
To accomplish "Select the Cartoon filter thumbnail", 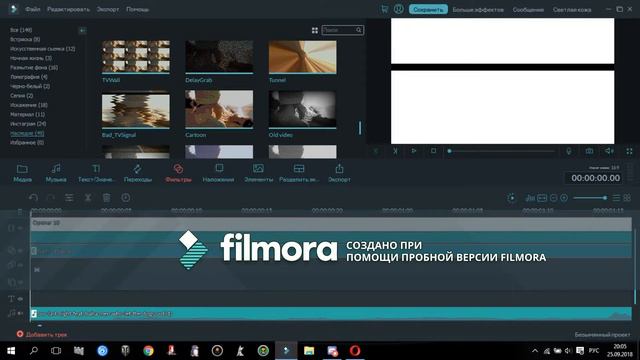I will (x=219, y=109).
